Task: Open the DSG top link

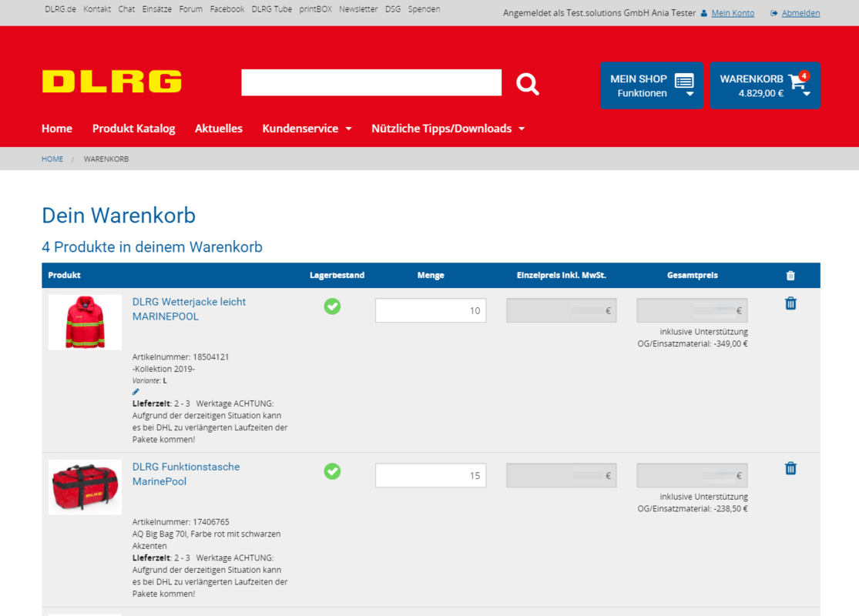Action: tap(393, 9)
